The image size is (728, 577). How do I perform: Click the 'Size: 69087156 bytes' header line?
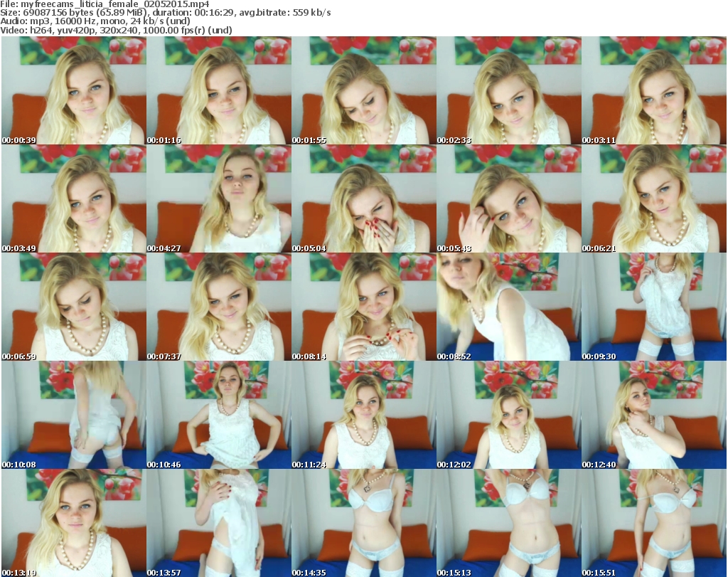(166, 13)
